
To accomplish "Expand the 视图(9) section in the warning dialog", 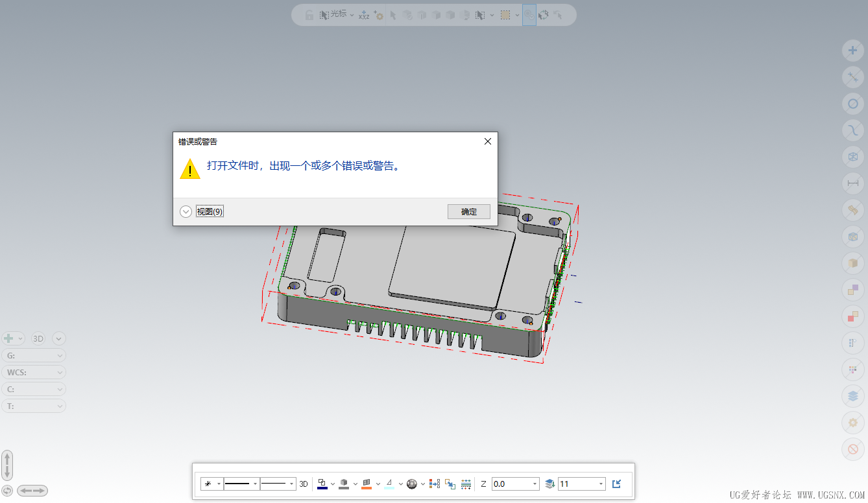I will point(186,211).
